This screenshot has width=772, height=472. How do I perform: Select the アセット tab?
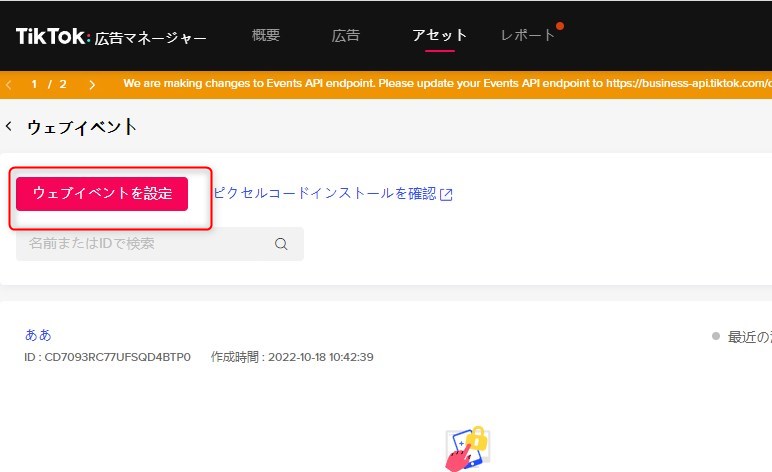pos(439,36)
